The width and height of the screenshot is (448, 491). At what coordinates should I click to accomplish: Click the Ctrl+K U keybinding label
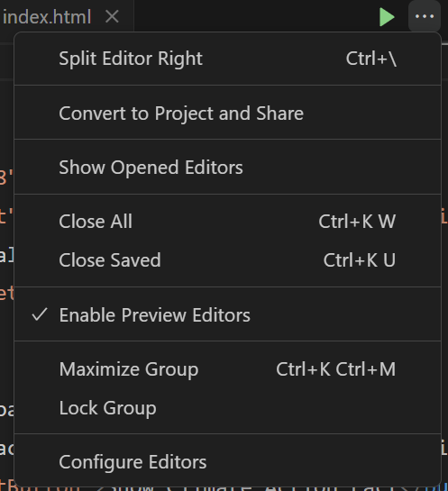point(360,259)
